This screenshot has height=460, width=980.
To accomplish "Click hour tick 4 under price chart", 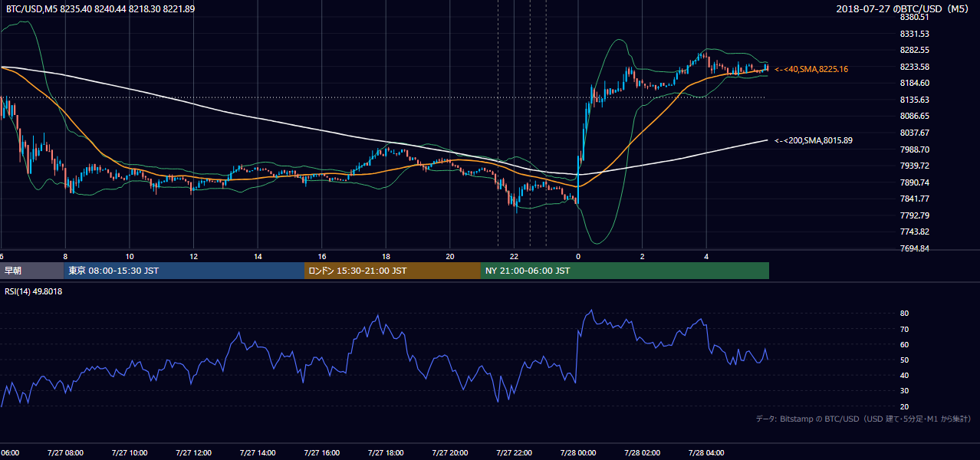I will (x=706, y=257).
